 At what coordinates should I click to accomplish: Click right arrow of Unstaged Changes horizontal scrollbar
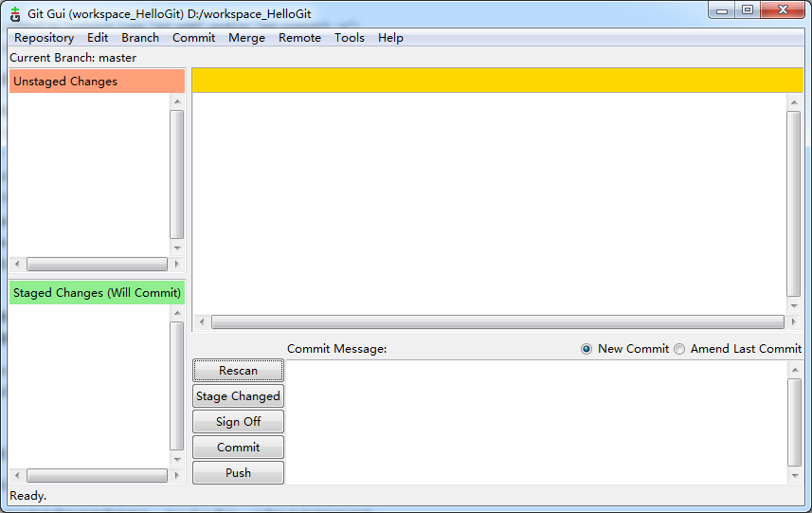coord(177,265)
